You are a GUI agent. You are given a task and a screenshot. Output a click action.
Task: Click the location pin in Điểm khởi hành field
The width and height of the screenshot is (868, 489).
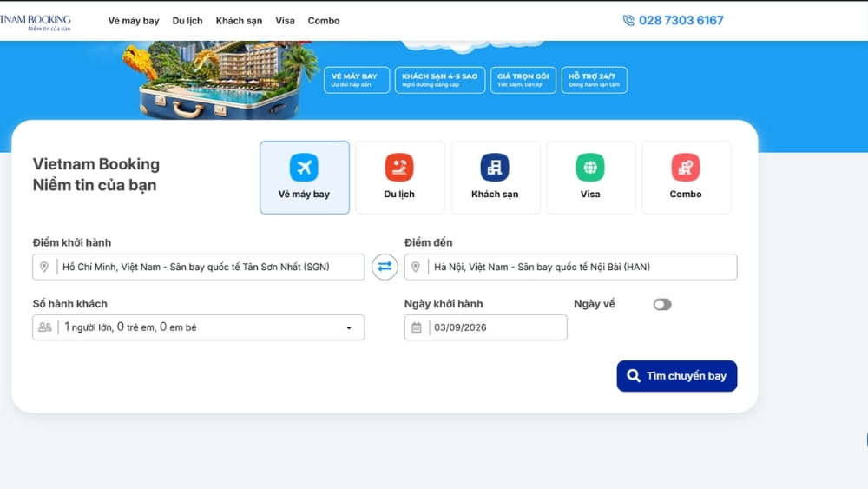coord(44,267)
